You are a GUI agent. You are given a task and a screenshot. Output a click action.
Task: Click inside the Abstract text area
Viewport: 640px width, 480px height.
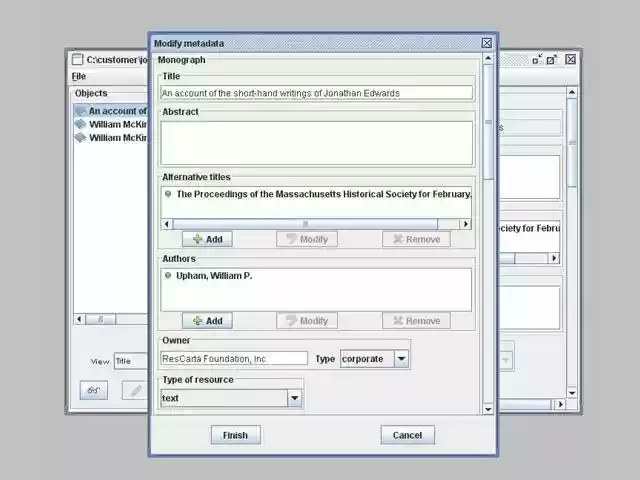coord(316,142)
